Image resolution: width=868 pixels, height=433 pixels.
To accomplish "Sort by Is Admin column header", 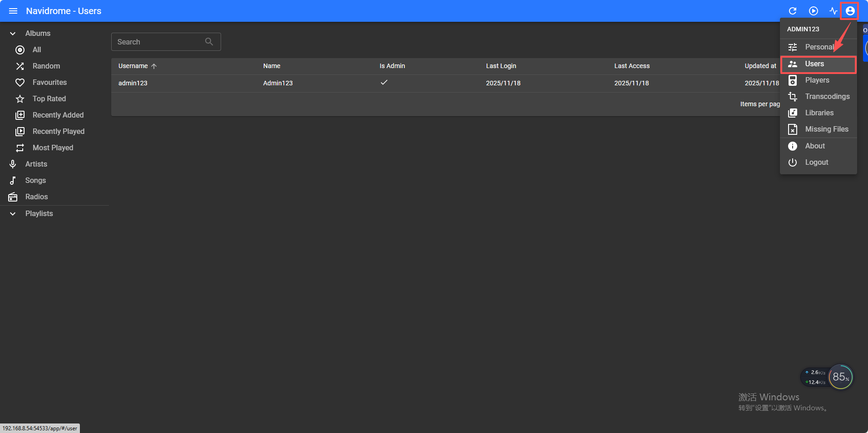I will (x=392, y=66).
